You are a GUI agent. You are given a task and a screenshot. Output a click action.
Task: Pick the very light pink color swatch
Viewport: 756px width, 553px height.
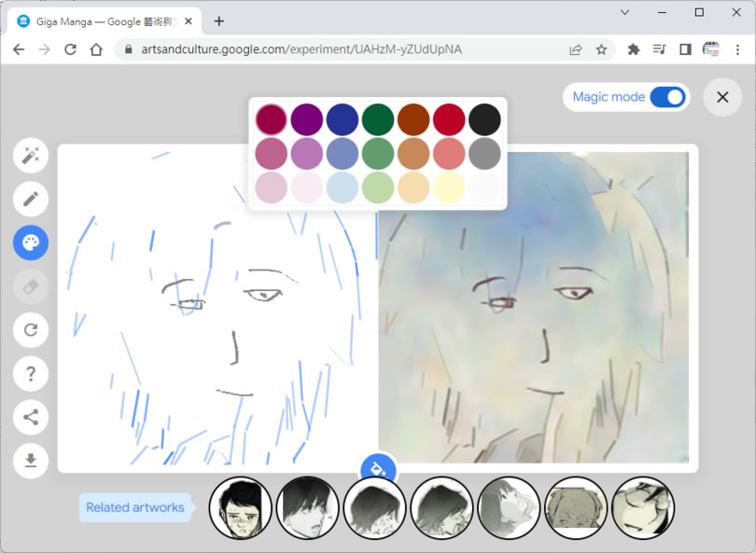click(307, 187)
